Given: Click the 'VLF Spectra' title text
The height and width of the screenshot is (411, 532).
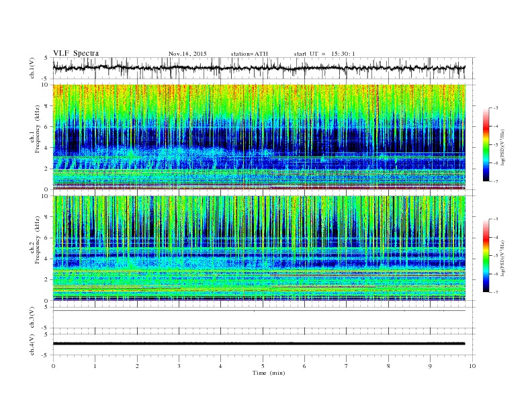Looking at the screenshot, I should tap(76, 53).
